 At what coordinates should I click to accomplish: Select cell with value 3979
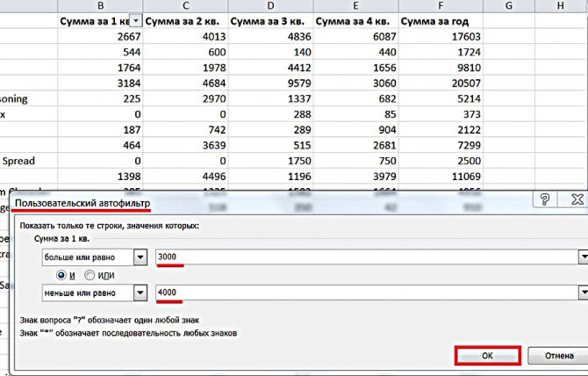[355, 177]
